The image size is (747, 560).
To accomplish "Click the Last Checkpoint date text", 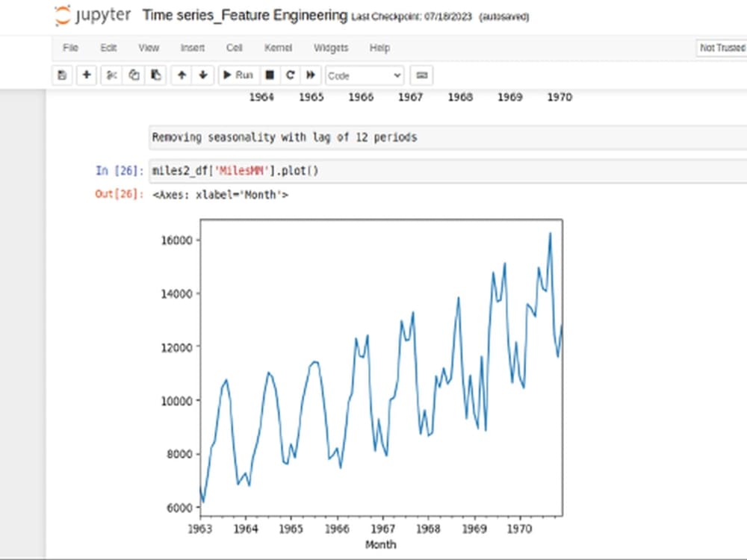I will [x=412, y=16].
